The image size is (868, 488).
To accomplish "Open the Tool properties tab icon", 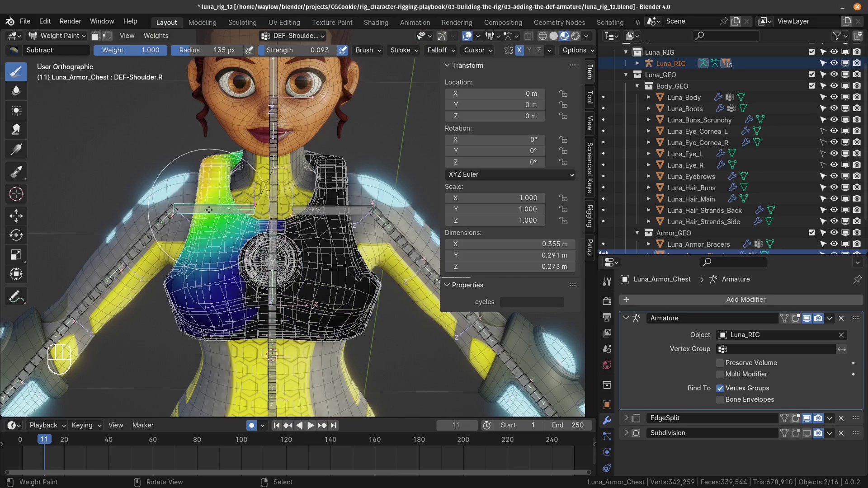I will pos(607,282).
